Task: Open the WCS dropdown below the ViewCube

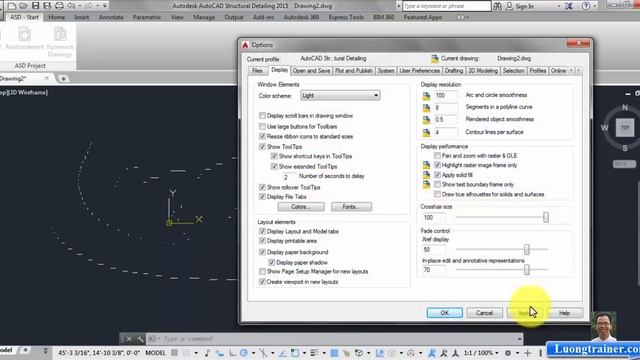Action: [624, 164]
